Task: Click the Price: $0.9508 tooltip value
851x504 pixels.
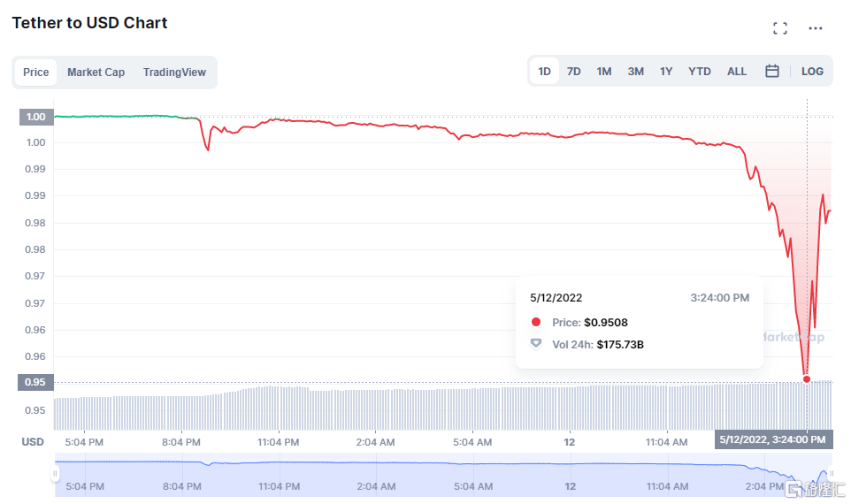Action: pyautogui.click(x=590, y=322)
